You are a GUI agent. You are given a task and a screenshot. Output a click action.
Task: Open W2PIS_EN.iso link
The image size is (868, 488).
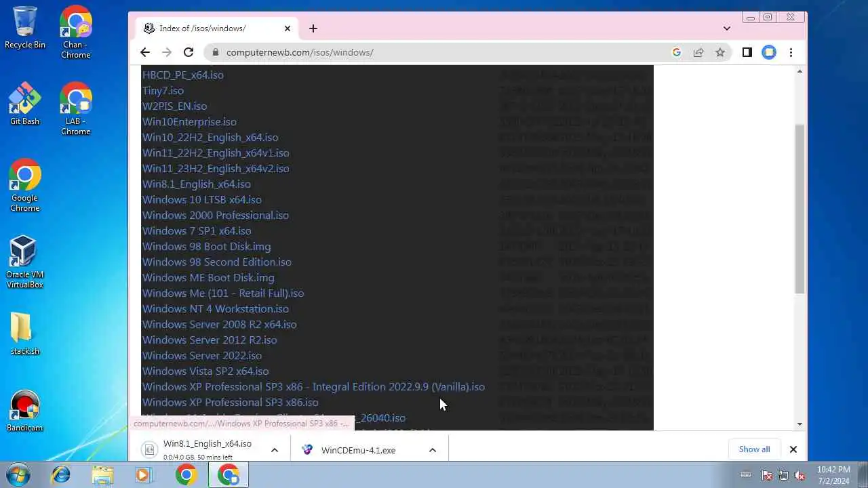175,106
